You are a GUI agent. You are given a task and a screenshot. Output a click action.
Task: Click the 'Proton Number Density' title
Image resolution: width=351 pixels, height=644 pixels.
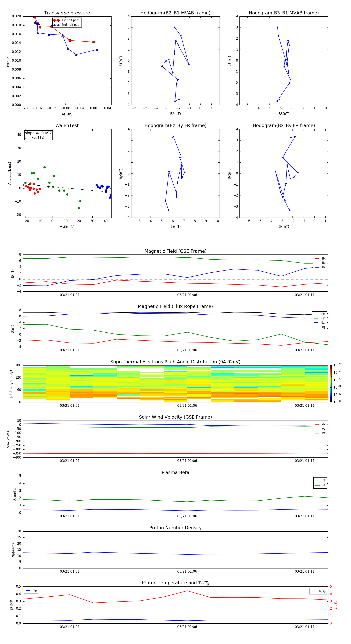coord(175,528)
